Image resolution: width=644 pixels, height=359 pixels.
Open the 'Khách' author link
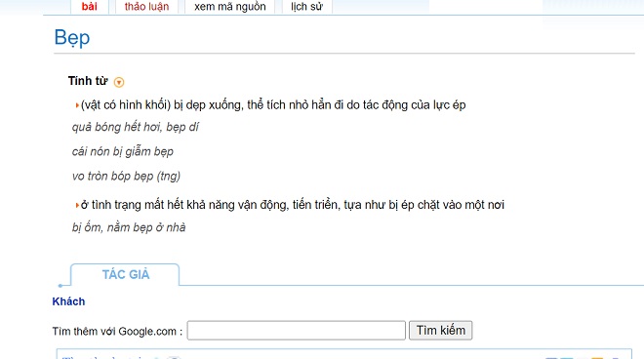click(68, 301)
